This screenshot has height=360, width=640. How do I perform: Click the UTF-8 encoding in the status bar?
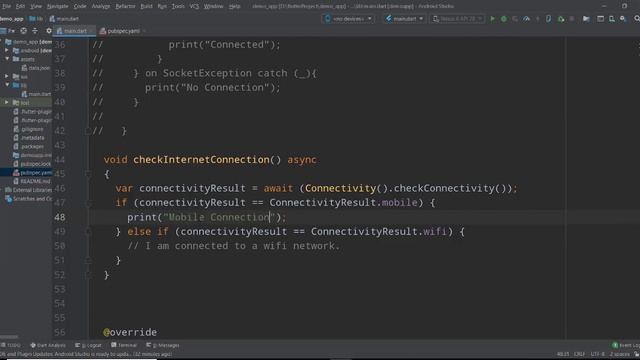(x=598, y=354)
